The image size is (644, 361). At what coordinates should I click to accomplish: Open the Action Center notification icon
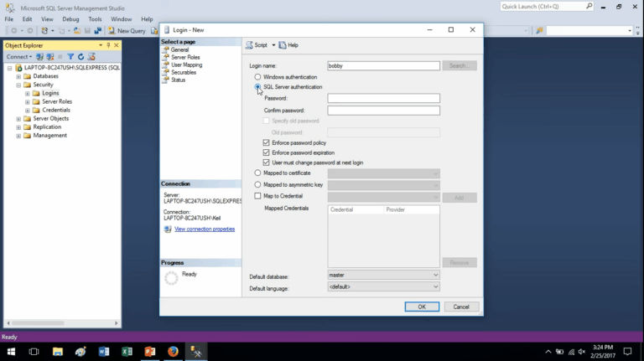point(627,352)
